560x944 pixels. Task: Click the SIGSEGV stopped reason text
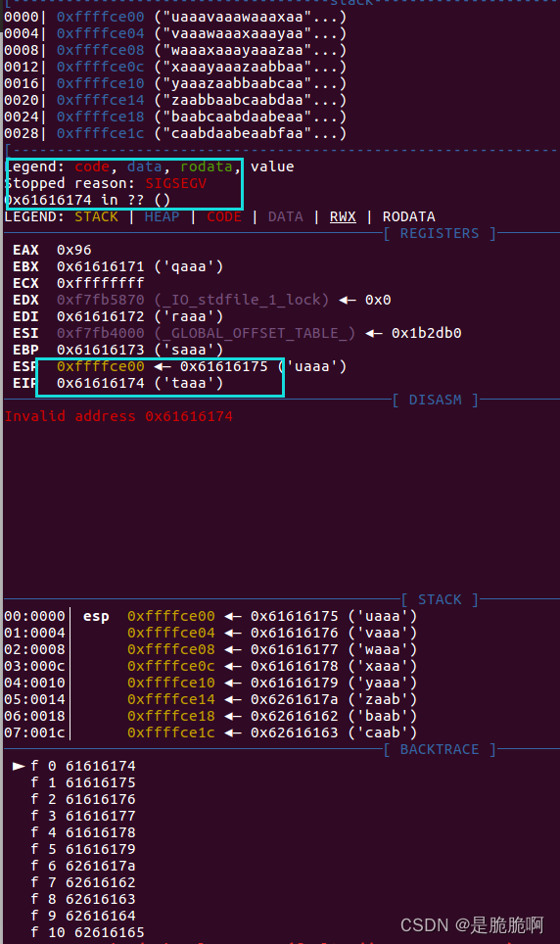coord(176,183)
